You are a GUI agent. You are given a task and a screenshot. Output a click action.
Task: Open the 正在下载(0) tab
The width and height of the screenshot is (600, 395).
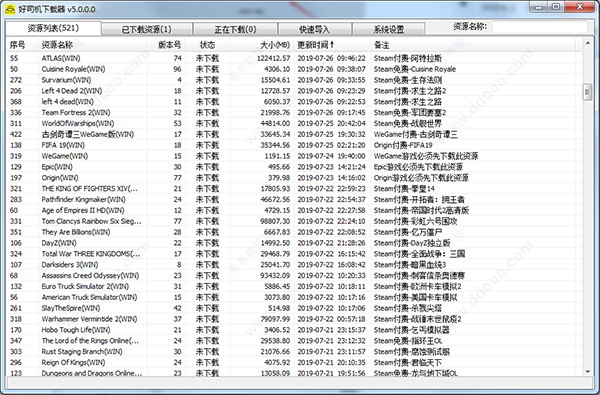[x=235, y=29]
